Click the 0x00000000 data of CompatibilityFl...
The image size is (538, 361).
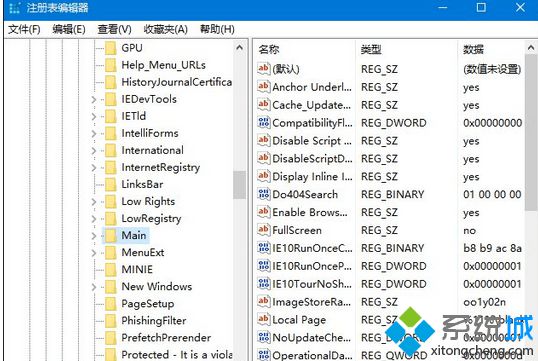coord(492,123)
